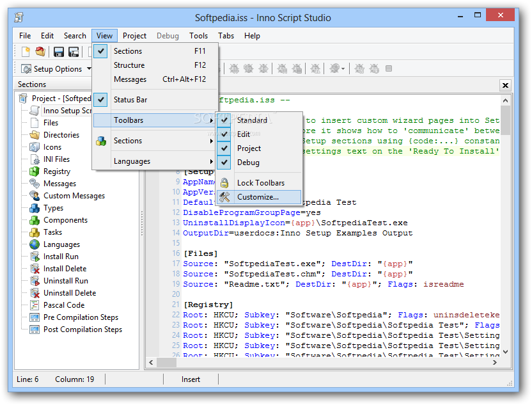Screen dimensions: 532x405
Task: Close the editor tab with X button
Action: pos(505,85)
